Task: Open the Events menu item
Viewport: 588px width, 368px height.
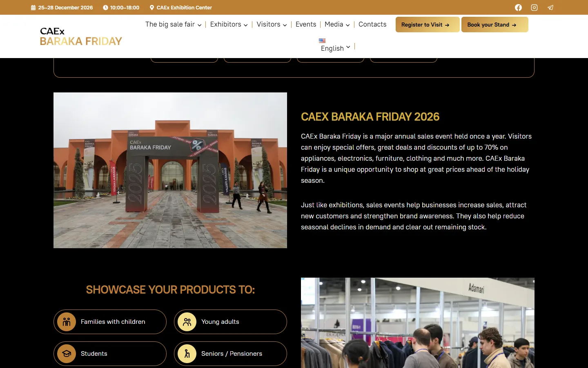Action: [x=306, y=25]
